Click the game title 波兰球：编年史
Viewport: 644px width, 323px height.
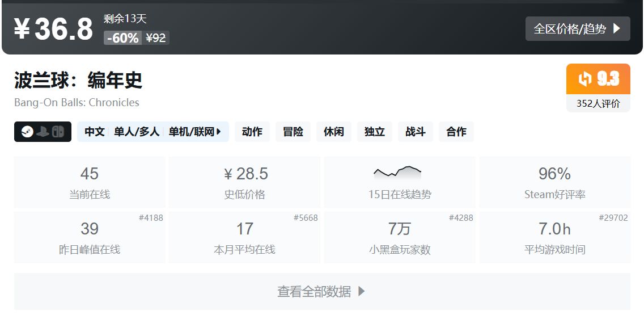click(x=78, y=80)
